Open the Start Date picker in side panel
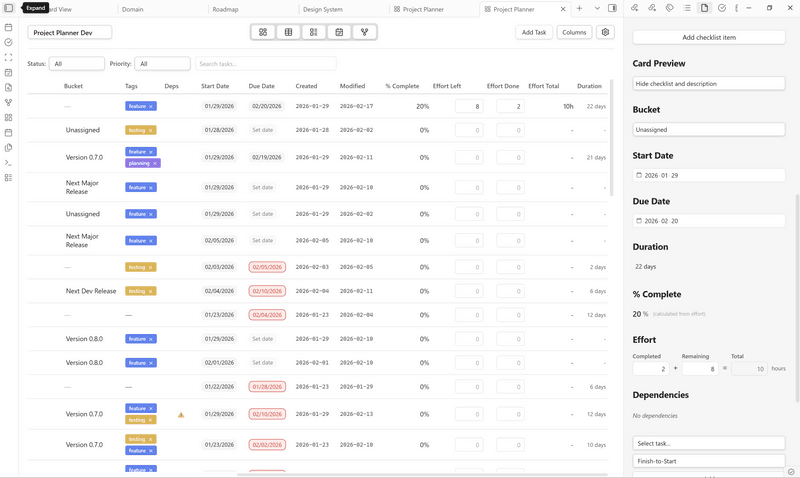 point(709,175)
